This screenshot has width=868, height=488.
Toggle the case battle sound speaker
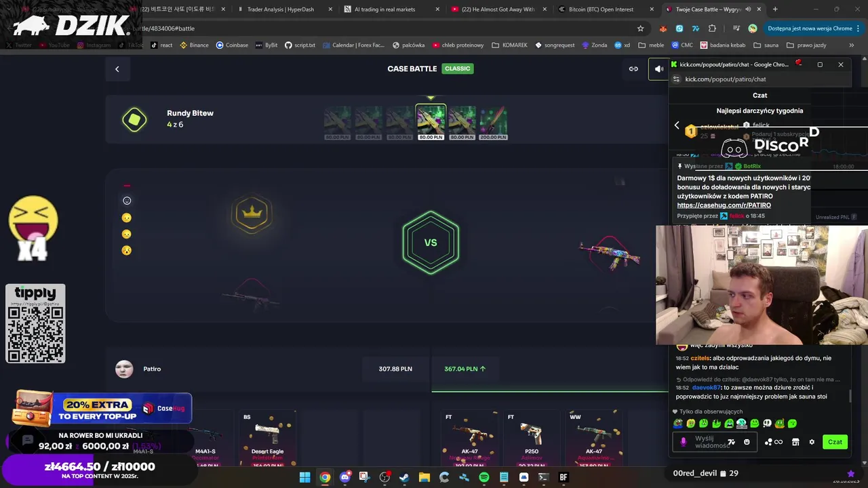[658, 68]
